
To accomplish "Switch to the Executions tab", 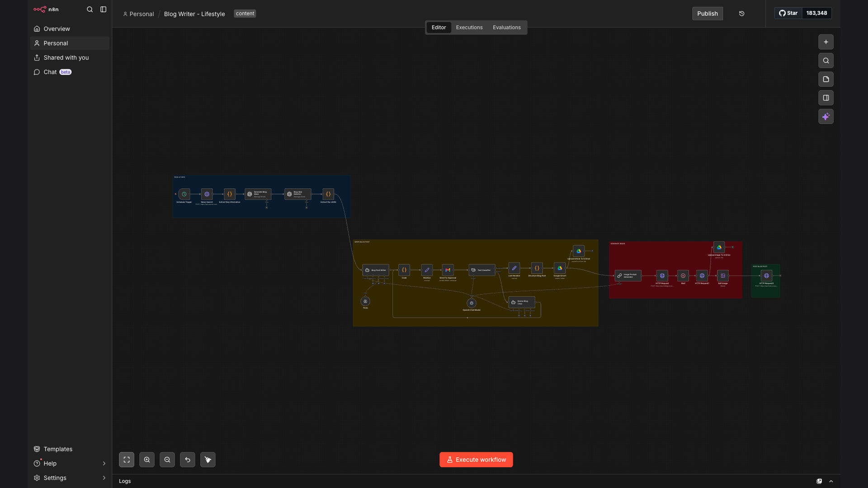I will (x=469, y=28).
